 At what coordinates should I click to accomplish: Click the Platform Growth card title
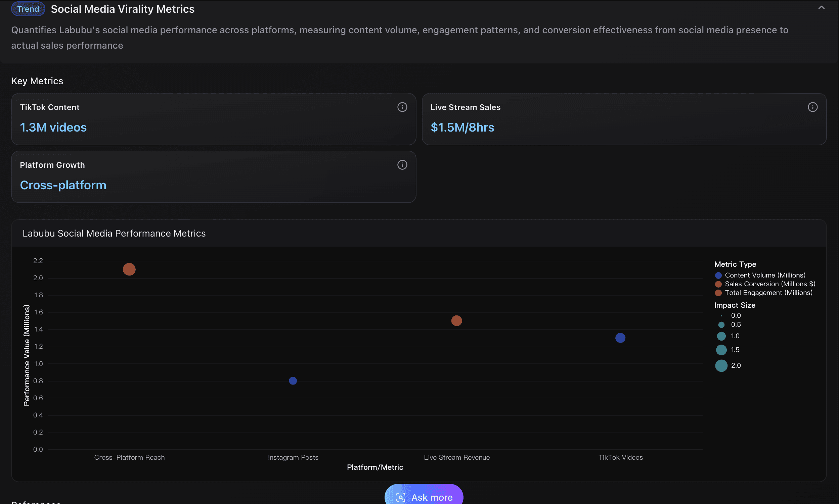click(x=52, y=165)
